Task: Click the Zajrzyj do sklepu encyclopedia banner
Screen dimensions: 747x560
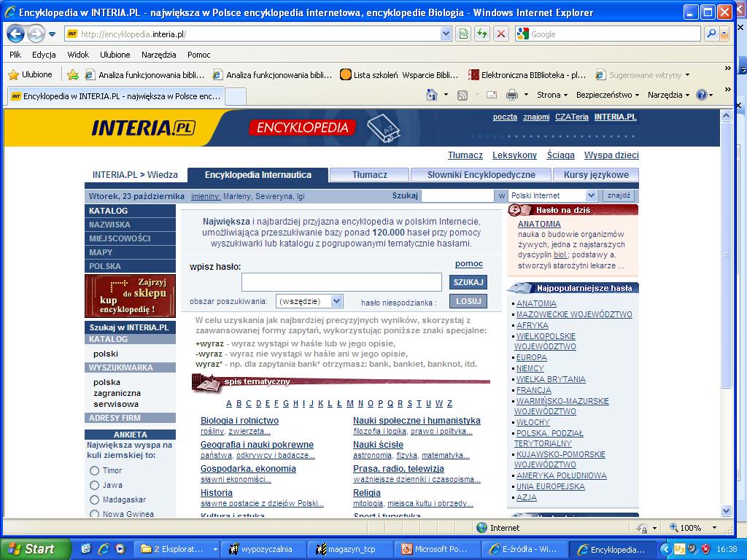Action: coord(130,296)
